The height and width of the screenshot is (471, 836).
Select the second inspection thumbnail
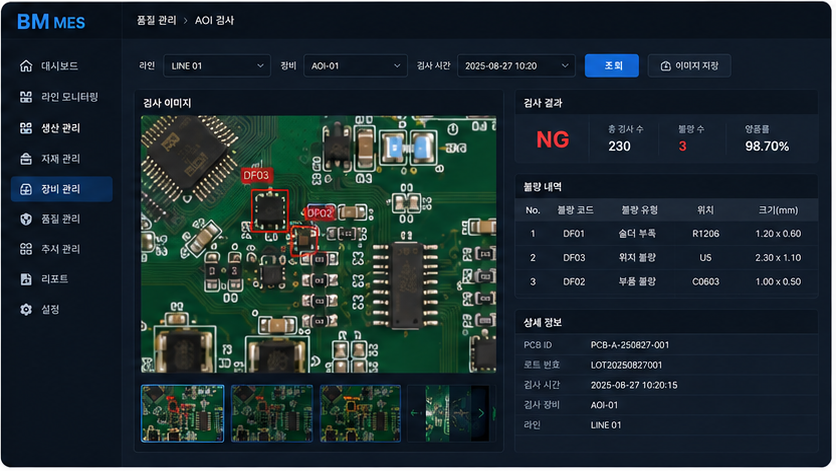tap(272, 413)
